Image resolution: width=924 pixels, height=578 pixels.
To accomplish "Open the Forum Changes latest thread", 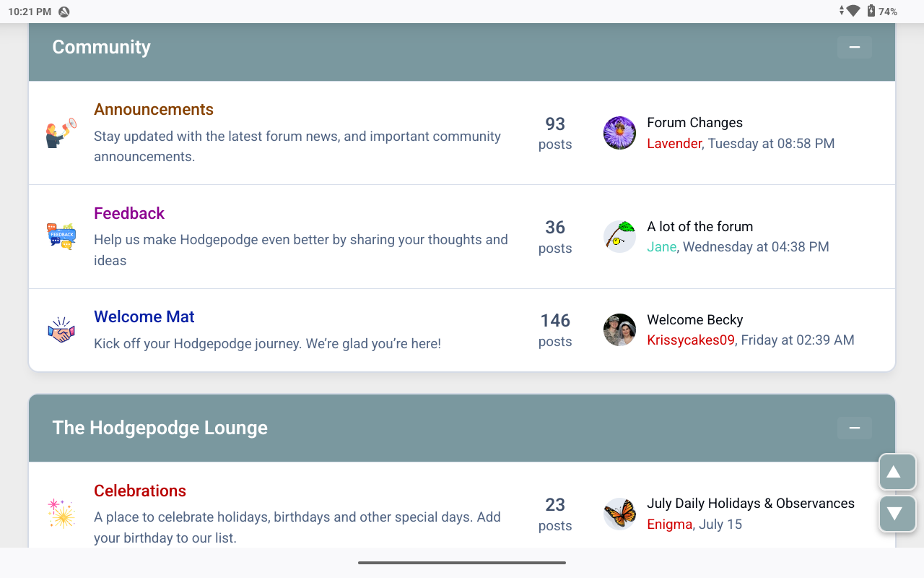I will tap(694, 123).
